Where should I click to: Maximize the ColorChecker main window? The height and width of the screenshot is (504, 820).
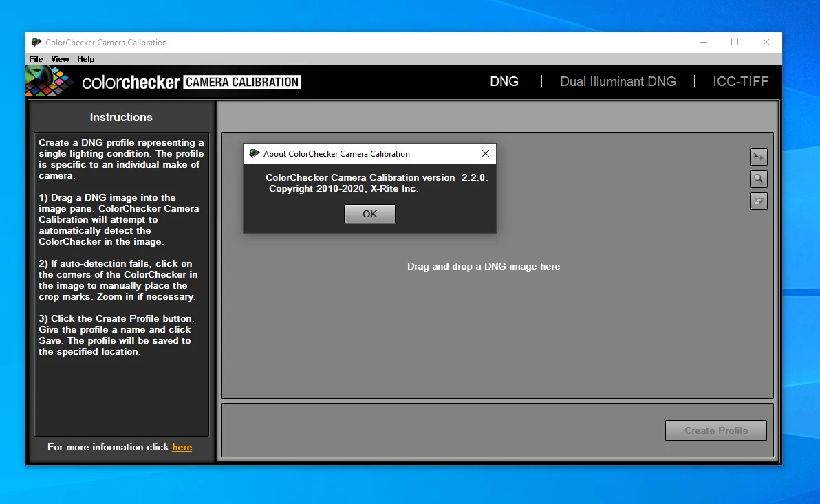pos(735,43)
